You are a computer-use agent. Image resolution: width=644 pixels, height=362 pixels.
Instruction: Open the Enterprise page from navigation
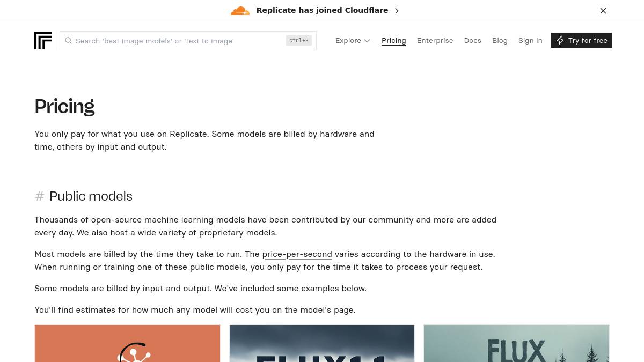click(435, 41)
